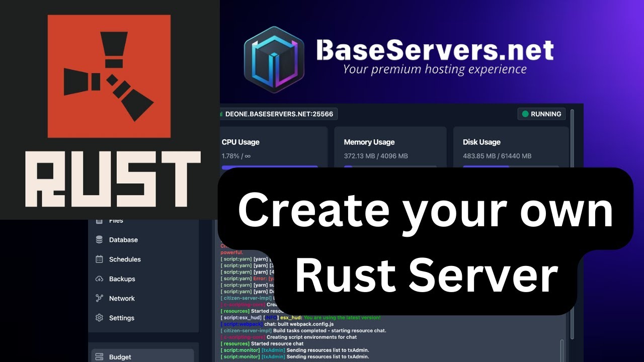Click the console output scrollbar

562,351
